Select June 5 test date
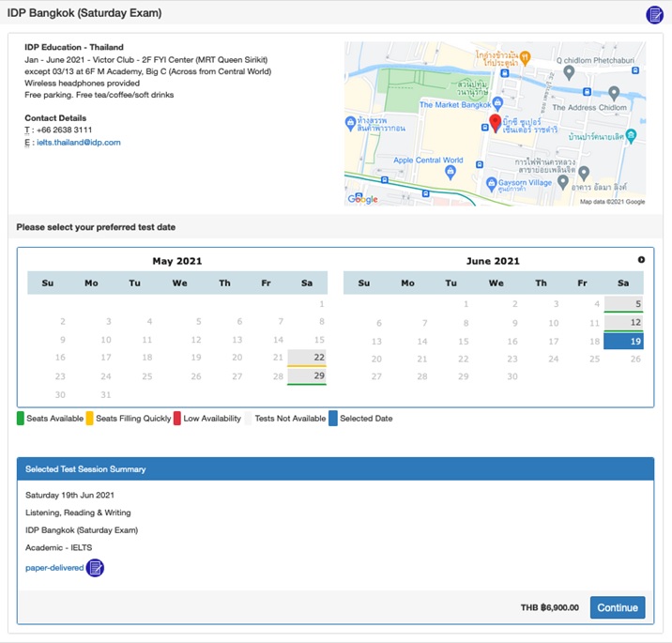672x643 pixels. click(623, 304)
